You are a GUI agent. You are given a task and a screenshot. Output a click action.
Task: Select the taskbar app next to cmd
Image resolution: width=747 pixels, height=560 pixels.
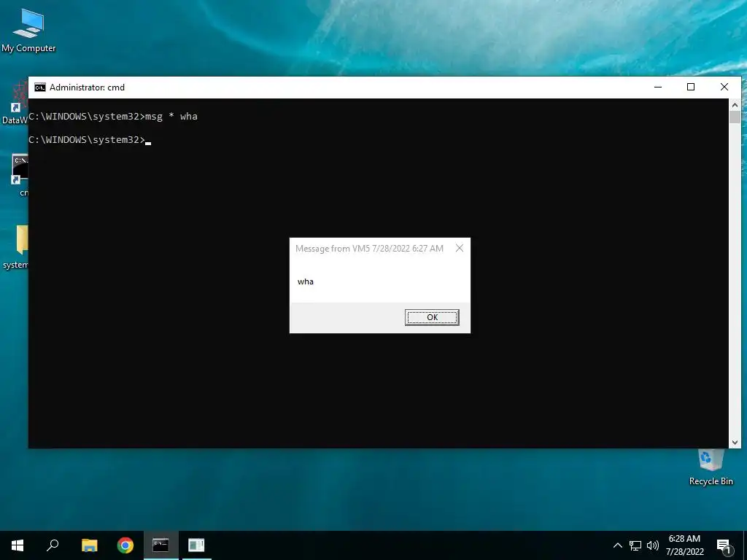click(197, 545)
